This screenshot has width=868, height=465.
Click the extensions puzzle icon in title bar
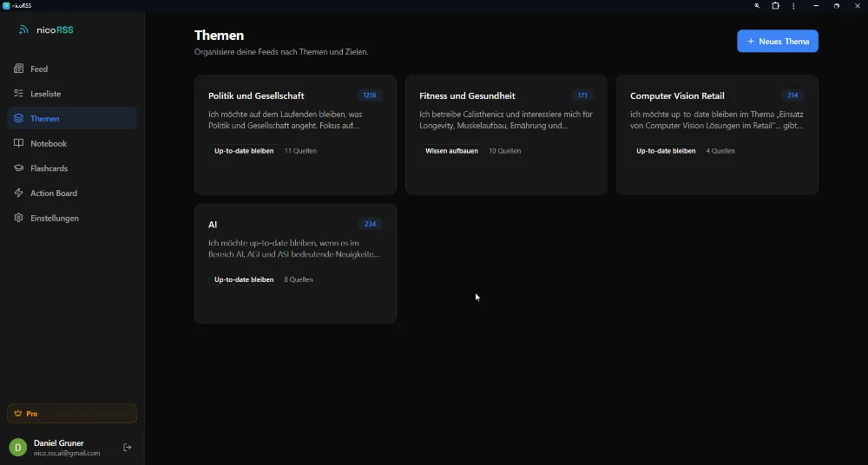click(775, 5)
